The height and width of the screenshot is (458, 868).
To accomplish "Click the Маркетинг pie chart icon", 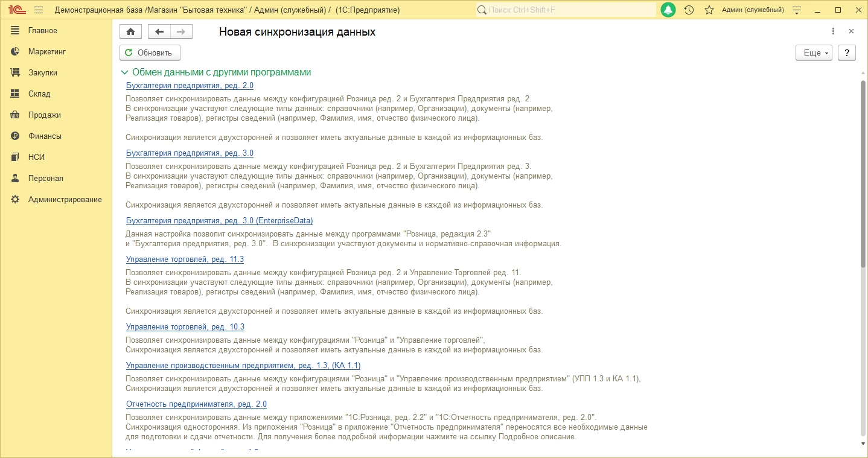I will point(16,52).
